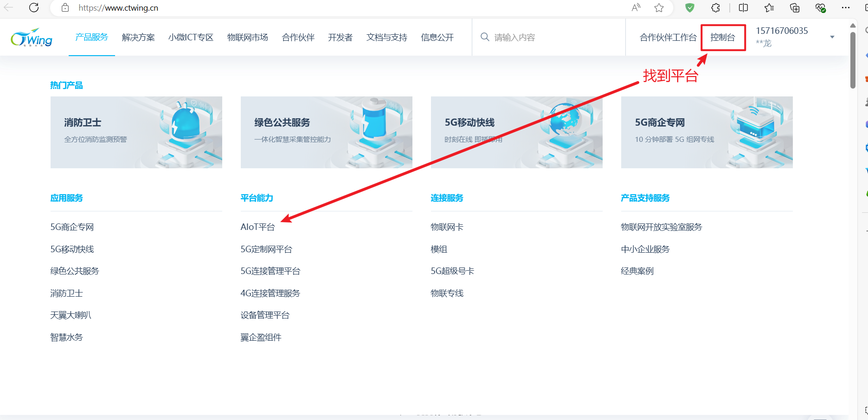Click the scrollbar up arrow

853,25
